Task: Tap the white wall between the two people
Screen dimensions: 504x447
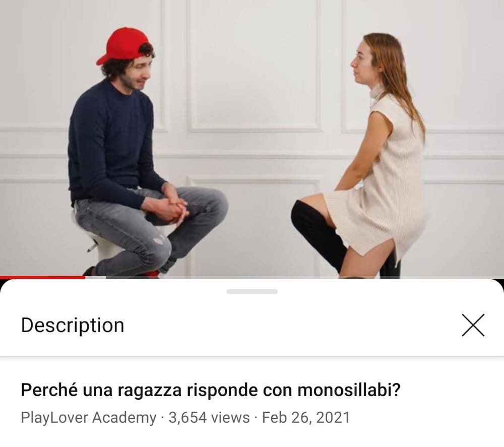Action: (x=254, y=96)
